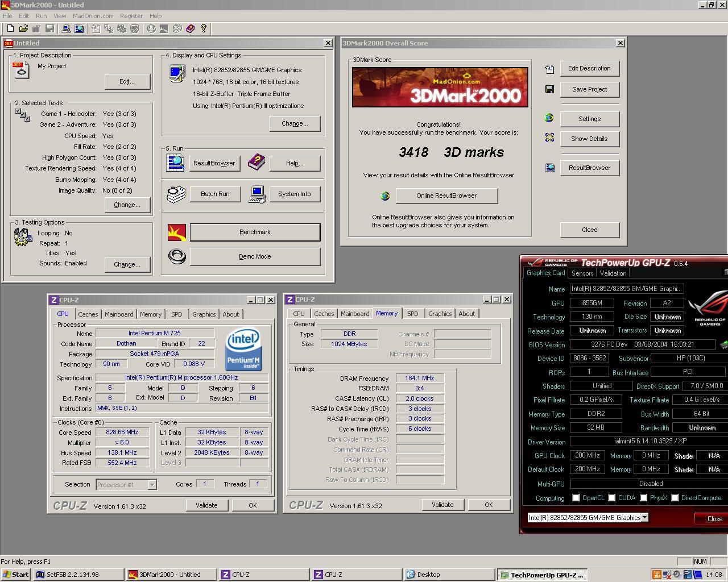Open the MadOnion.com menu
728x582 pixels.
pyautogui.click(x=93, y=16)
